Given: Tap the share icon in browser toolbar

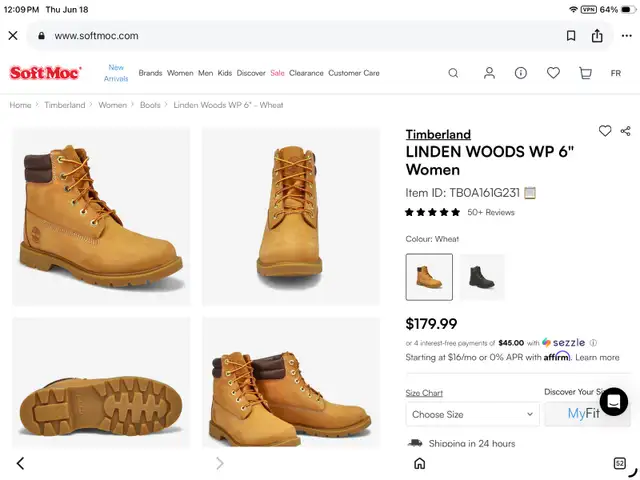Looking at the screenshot, I should click(x=597, y=36).
